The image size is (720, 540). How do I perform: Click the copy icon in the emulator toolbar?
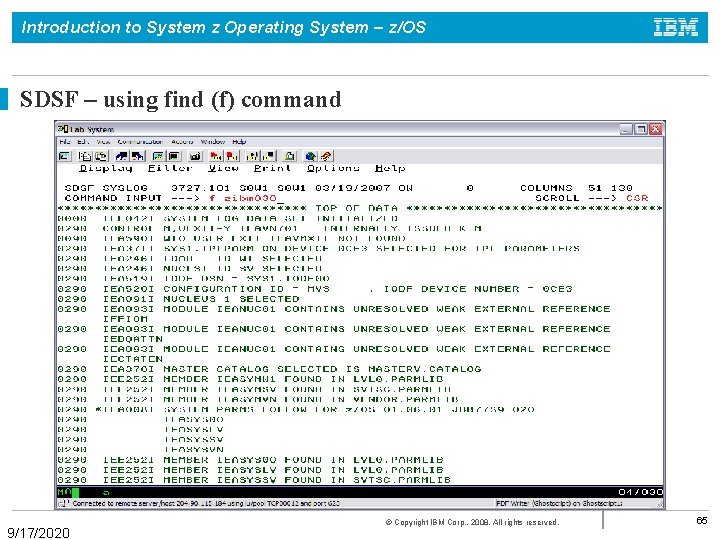[85, 156]
